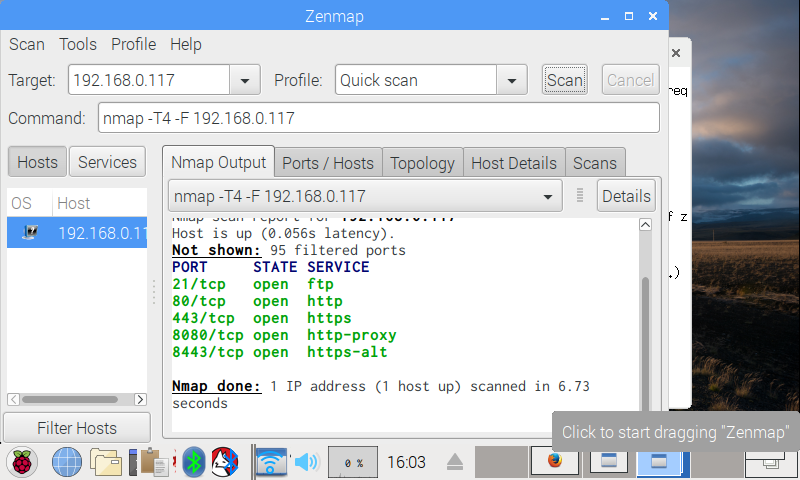Image resolution: width=800 pixels, height=480 pixels.
Task: Toggle the Services view button
Action: 107,162
